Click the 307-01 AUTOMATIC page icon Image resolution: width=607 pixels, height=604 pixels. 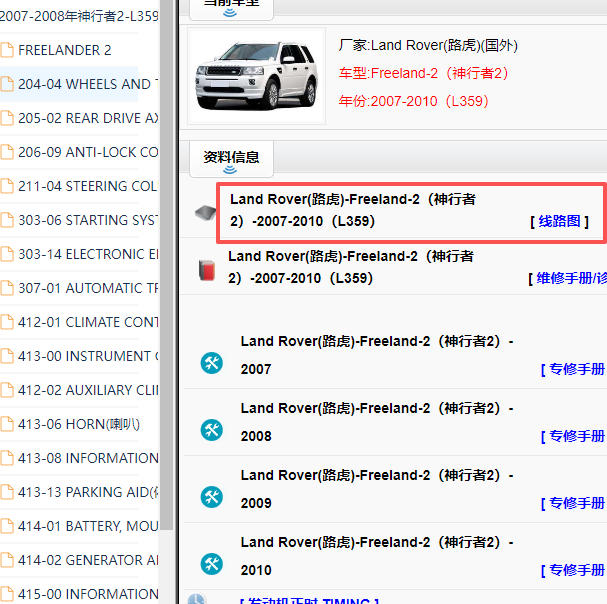pos(6,288)
